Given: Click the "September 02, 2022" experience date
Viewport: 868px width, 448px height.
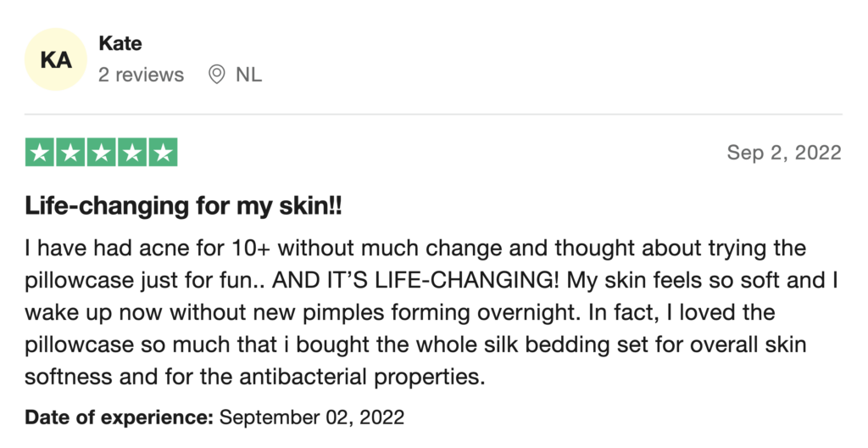Looking at the screenshot, I should 312,417.
